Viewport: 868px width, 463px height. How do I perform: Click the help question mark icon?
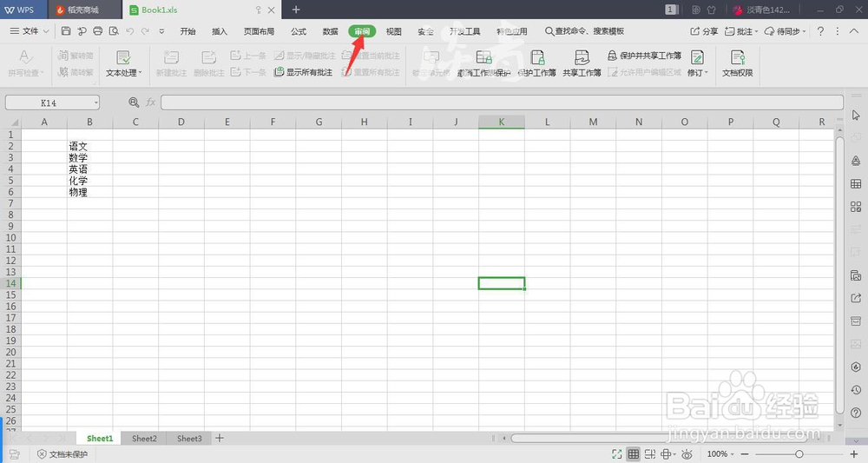click(820, 31)
